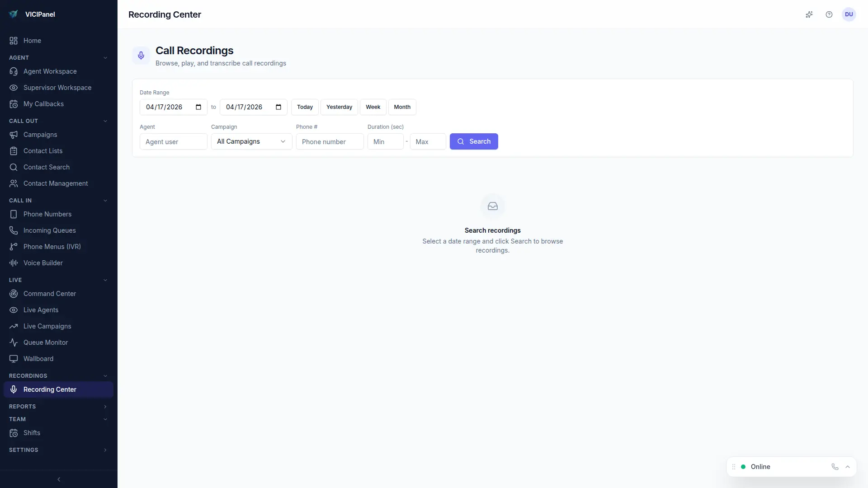
Task: Select the Supervisor Workspace eye icon
Action: click(x=14, y=88)
